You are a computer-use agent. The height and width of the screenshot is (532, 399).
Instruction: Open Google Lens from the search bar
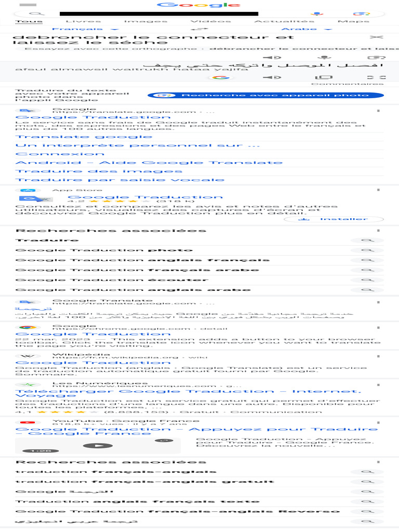[362, 14]
